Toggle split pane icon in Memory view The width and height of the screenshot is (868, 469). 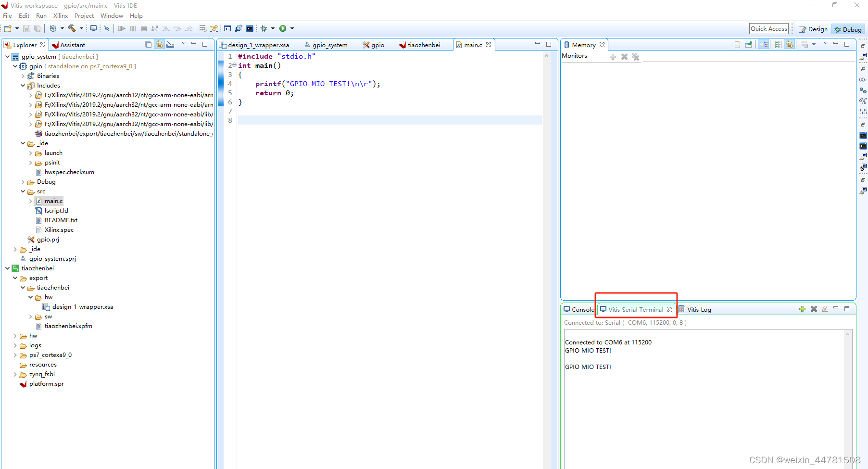click(778, 44)
